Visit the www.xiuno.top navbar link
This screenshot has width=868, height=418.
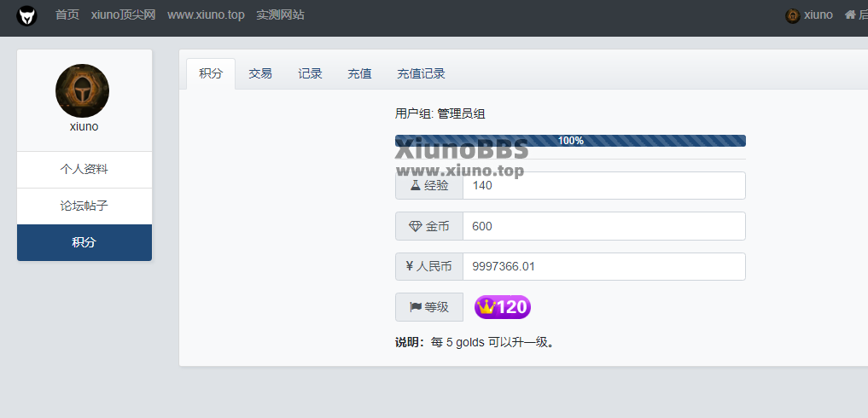tap(206, 15)
